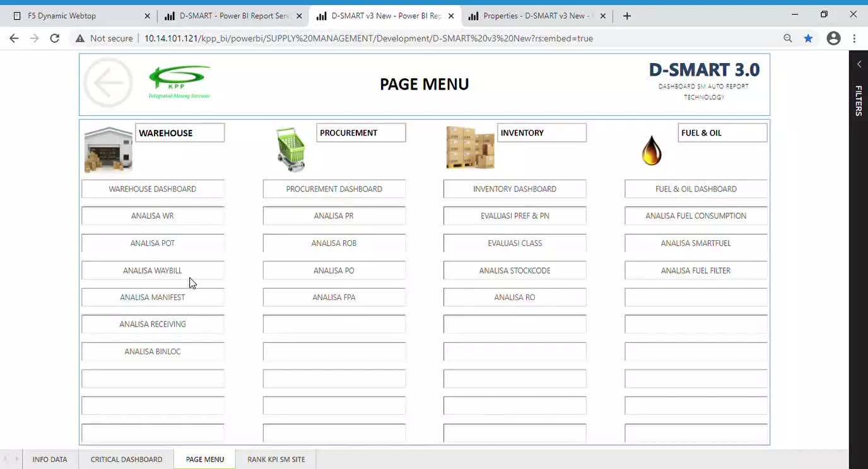868x469 pixels.
Task: Open ANALISA SMARTFUEL button
Action: click(696, 243)
